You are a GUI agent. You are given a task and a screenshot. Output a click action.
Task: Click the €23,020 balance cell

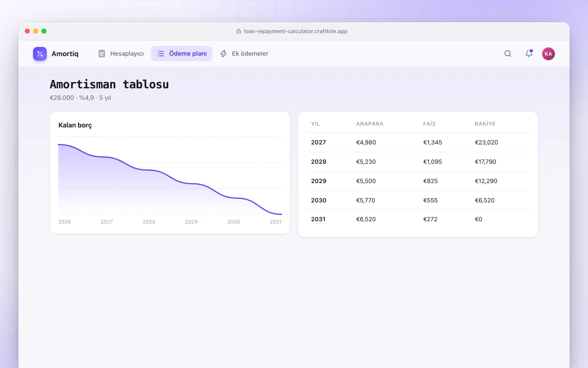point(486,143)
